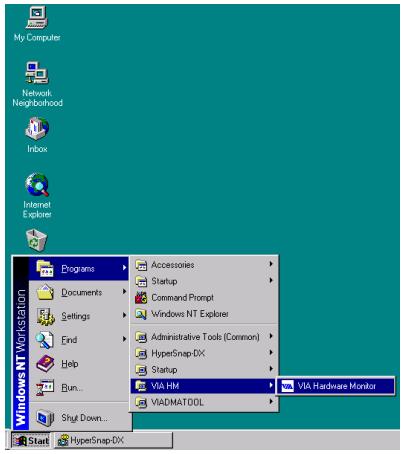Expand the Administrative Tools (Common) arrow
The width and height of the screenshot is (404, 454).
271,336
